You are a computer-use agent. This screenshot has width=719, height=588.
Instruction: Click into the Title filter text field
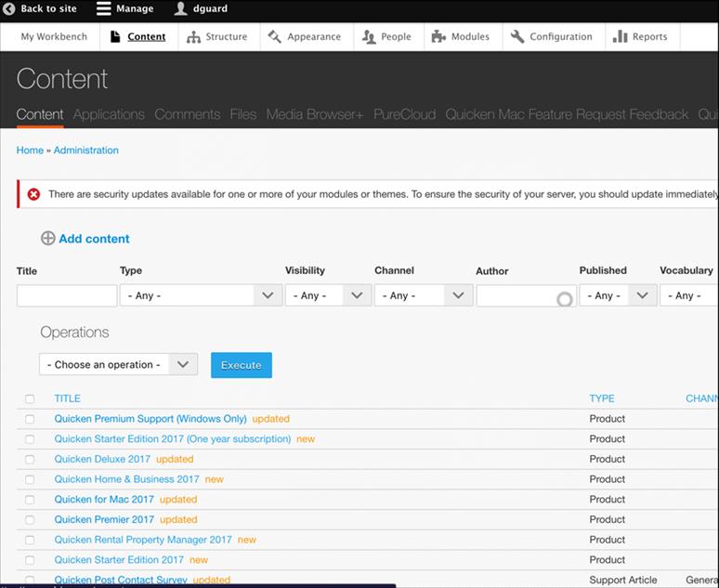pos(67,295)
